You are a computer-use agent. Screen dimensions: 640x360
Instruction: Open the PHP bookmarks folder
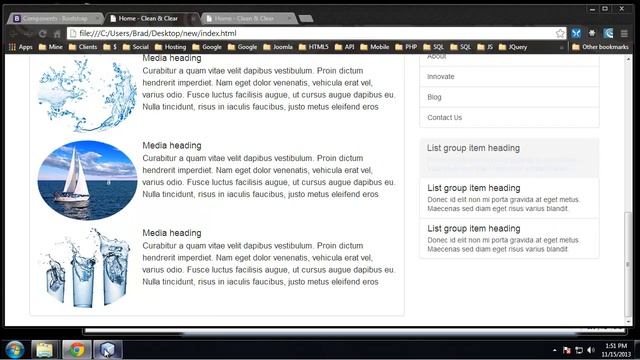coord(406,47)
